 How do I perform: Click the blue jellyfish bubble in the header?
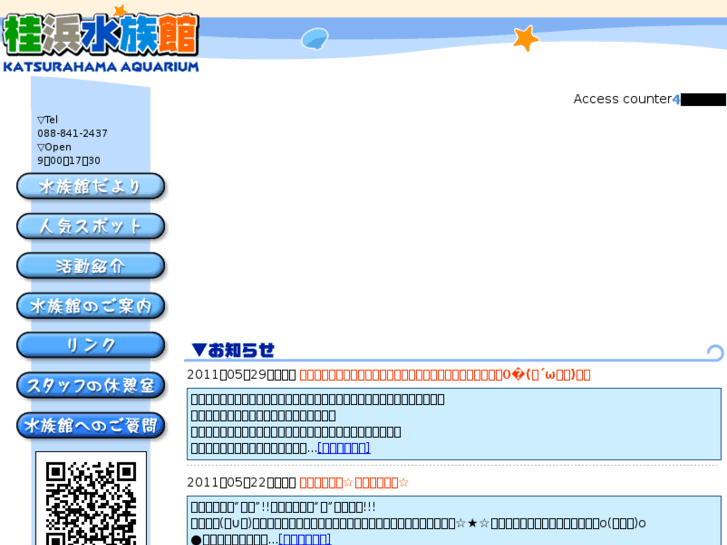tap(315, 39)
